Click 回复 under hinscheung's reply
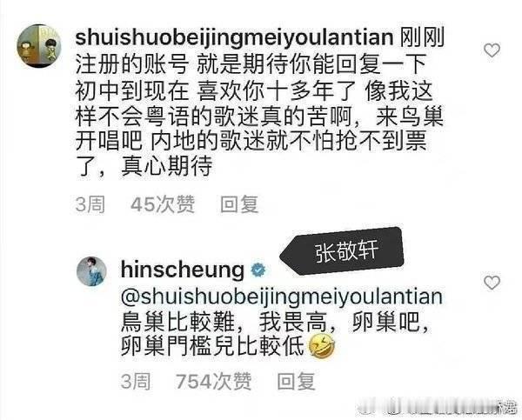This screenshot has height=420, width=522. 297,382
